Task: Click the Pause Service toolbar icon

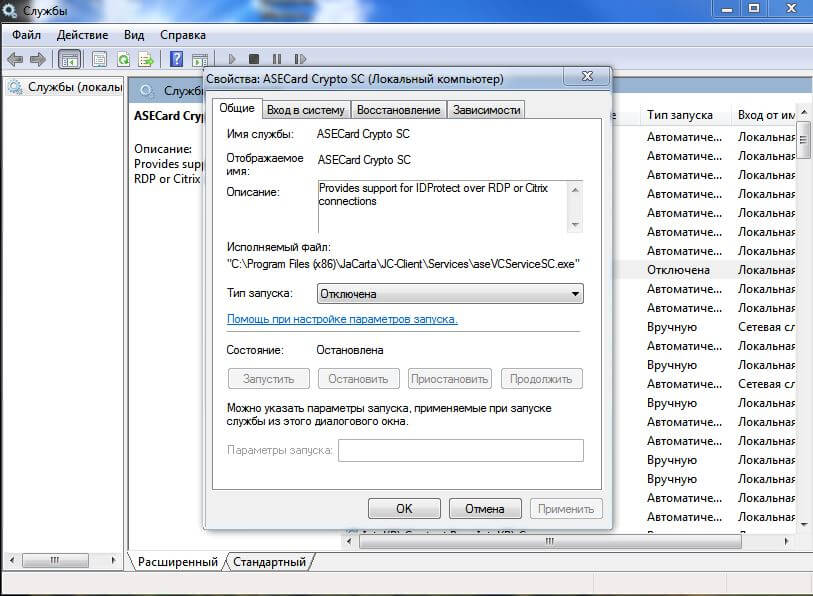Action: coord(277,59)
